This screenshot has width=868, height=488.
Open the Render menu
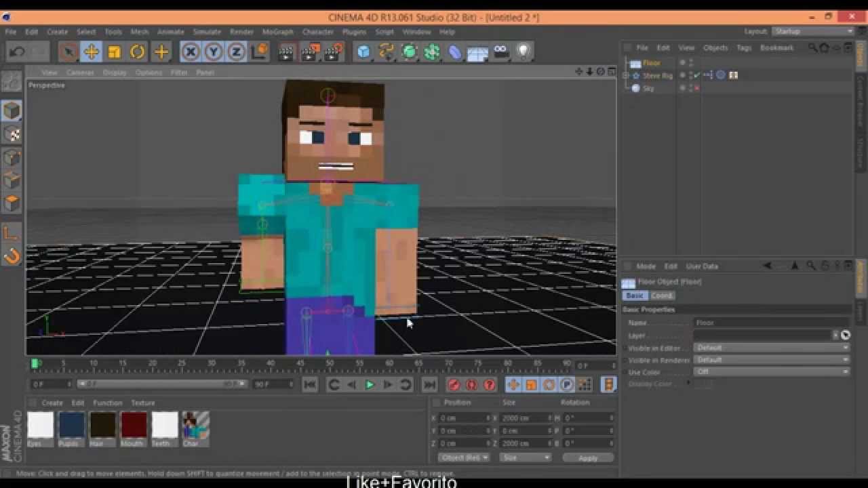241,32
